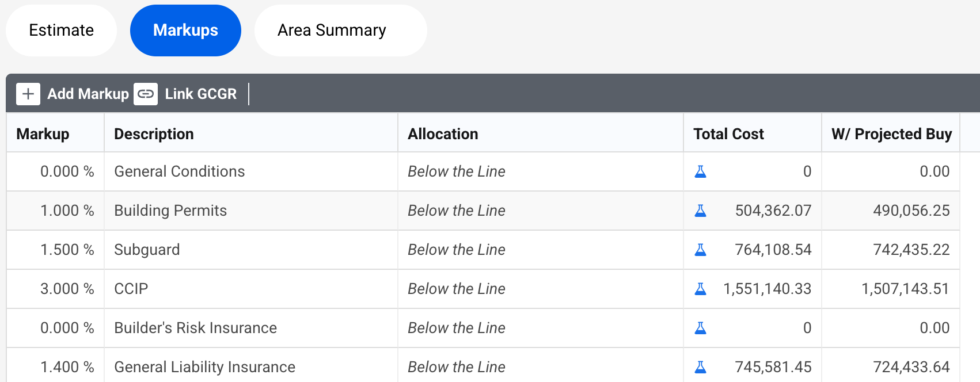Click the Total Cost column header

728,134
